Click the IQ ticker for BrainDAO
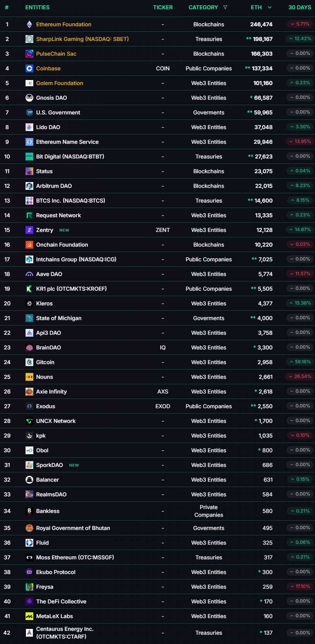The height and width of the screenshot is (644, 315). point(163,348)
